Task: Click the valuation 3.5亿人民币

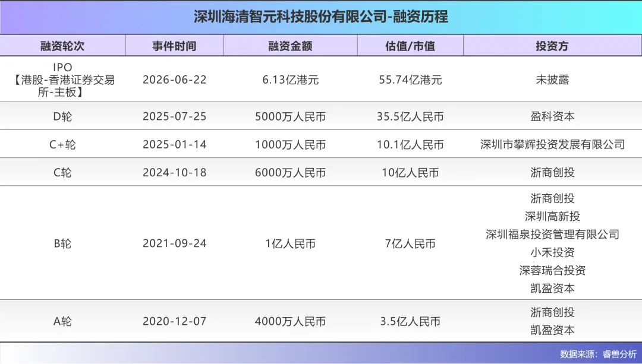Action: tap(410, 321)
